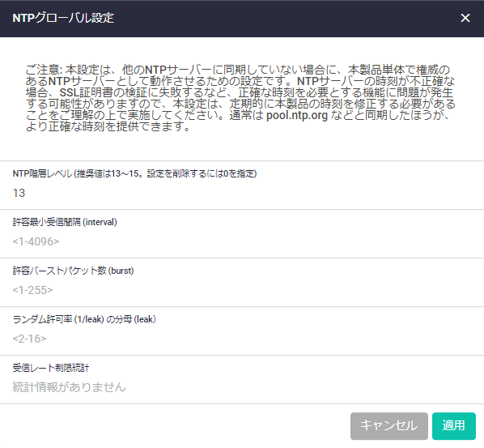Click the NTPグローバル設定 dialog title

click(63, 18)
